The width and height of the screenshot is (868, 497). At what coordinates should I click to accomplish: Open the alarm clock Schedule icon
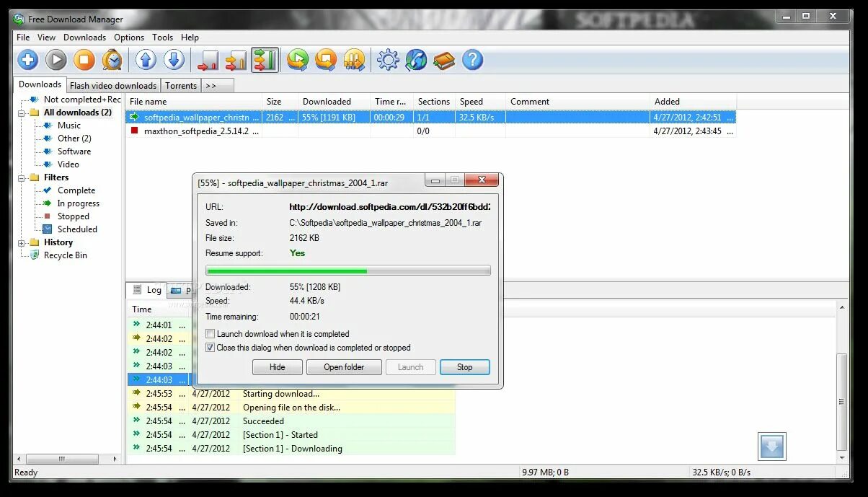[112, 60]
